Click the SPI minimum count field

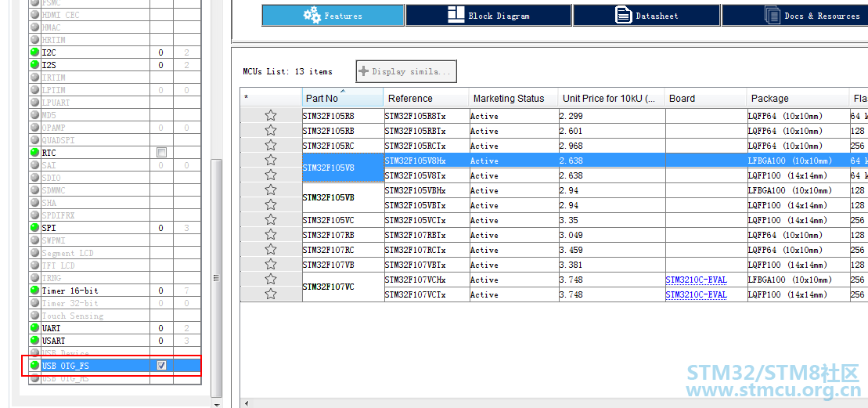click(161, 228)
